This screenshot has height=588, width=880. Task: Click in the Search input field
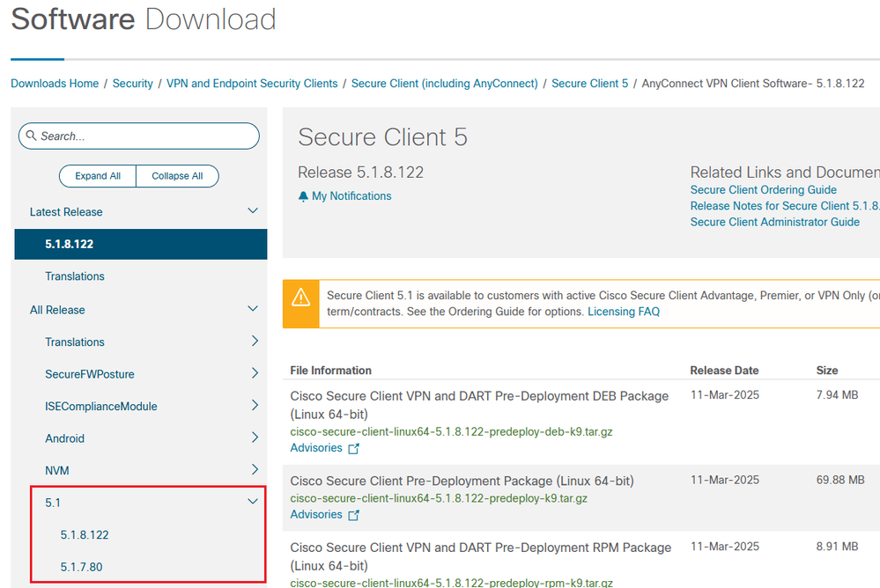[138, 136]
